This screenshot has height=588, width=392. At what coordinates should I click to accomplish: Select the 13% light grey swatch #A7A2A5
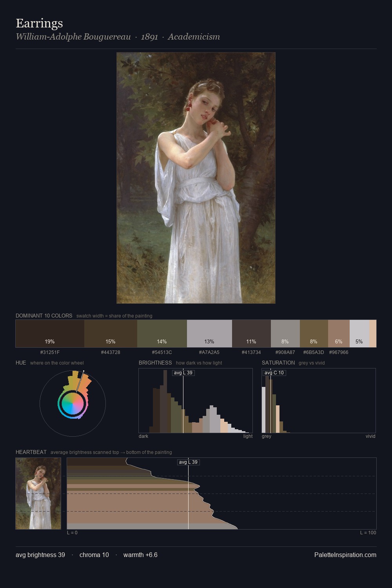coord(209,334)
